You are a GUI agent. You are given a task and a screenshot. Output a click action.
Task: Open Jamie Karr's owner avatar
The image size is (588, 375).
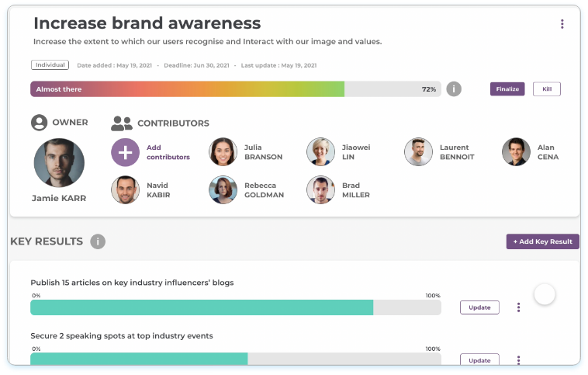pyautogui.click(x=59, y=163)
